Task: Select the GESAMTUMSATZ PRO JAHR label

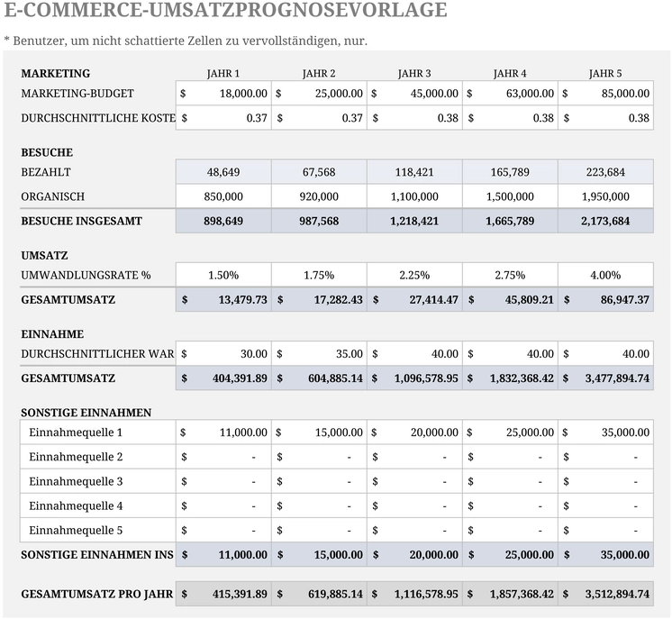Action: (97, 594)
